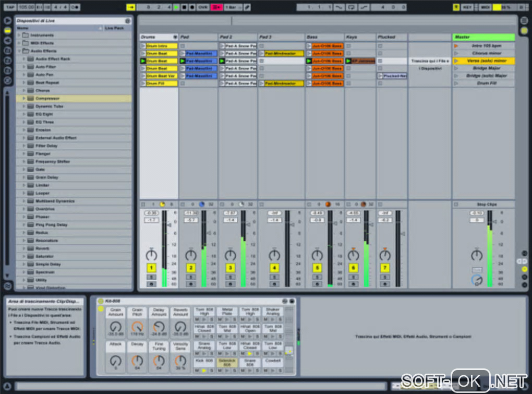532x394 pixels.
Task: Click the tempo 105.00 field
Action: [26, 7]
